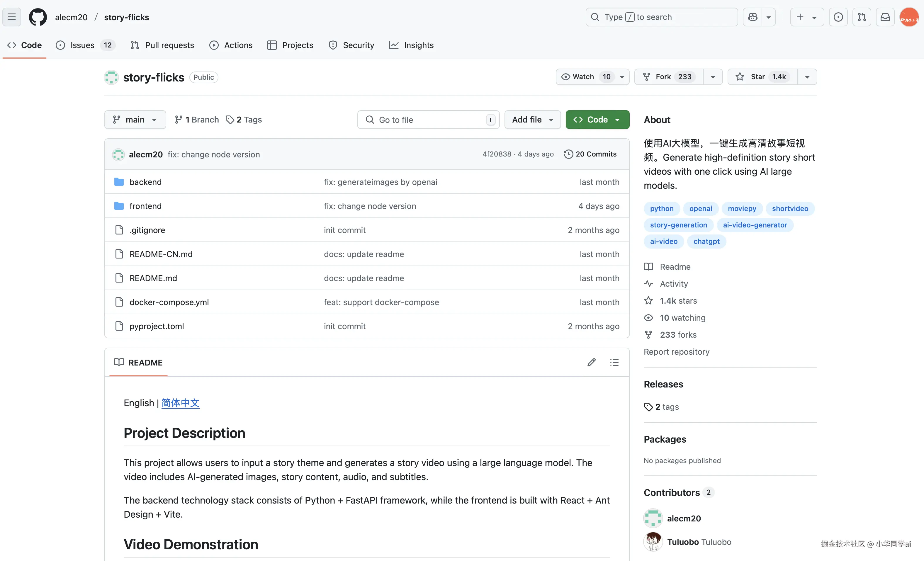Image resolution: width=924 pixels, height=561 pixels.
Task: Open the issues circle icon in top header
Action: (838, 17)
